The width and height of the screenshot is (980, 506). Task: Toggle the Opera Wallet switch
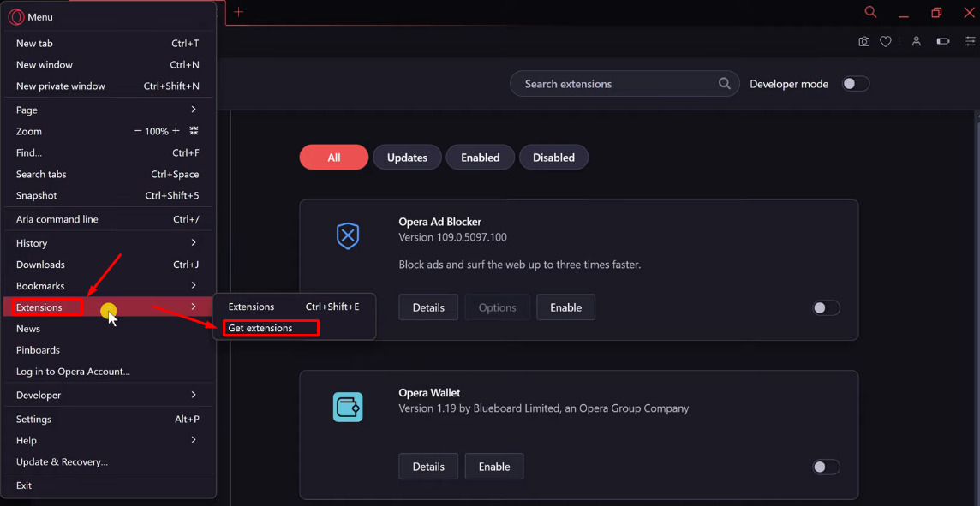click(x=826, y=467)
